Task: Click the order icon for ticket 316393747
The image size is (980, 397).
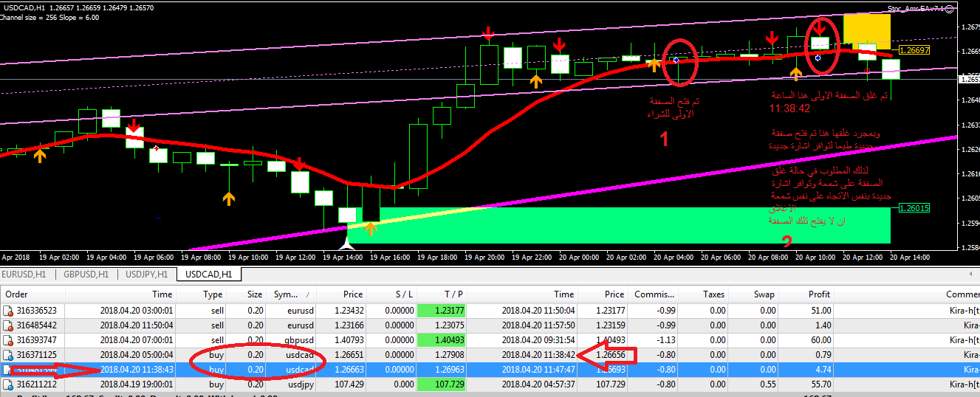Action: click(7, 339)
